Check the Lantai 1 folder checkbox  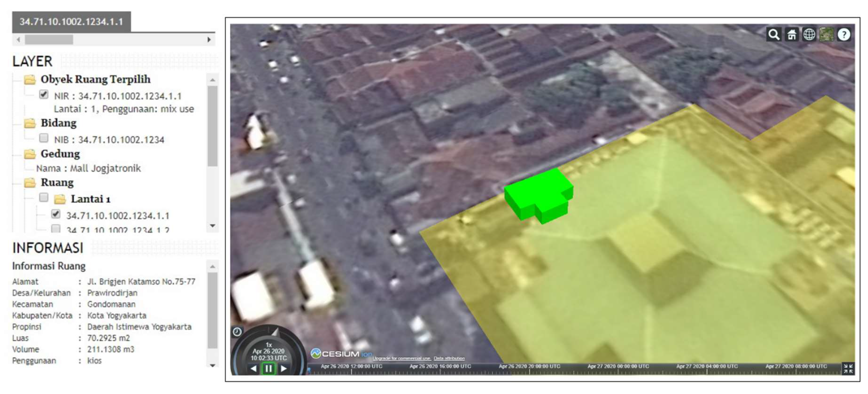pos(44,197)
